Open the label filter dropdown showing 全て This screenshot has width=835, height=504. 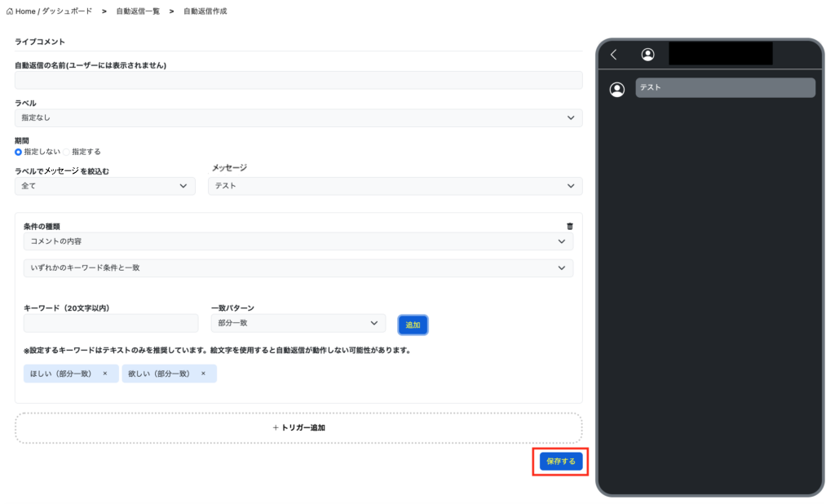[x=104, y=186]
